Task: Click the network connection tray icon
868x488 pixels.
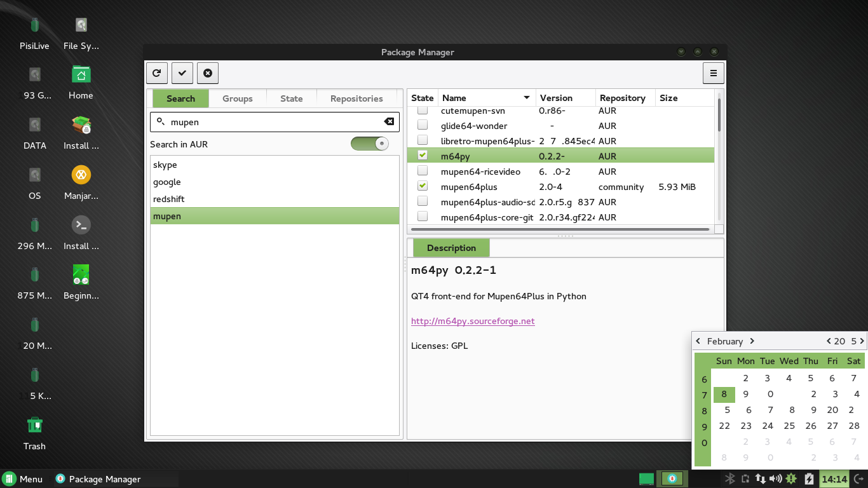Action: pyautogui.click(x=760, y=478)
